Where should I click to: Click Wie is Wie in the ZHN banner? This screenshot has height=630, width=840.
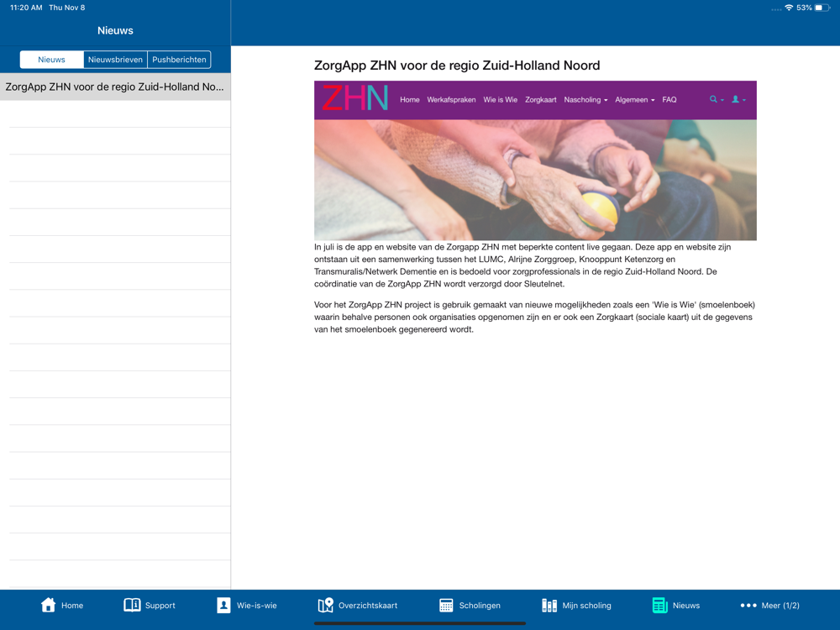501,100
